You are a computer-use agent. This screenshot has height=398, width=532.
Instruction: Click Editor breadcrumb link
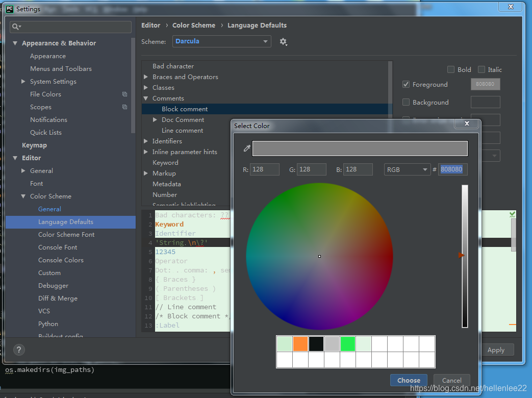pyautogui.click(x=150, y=26)
